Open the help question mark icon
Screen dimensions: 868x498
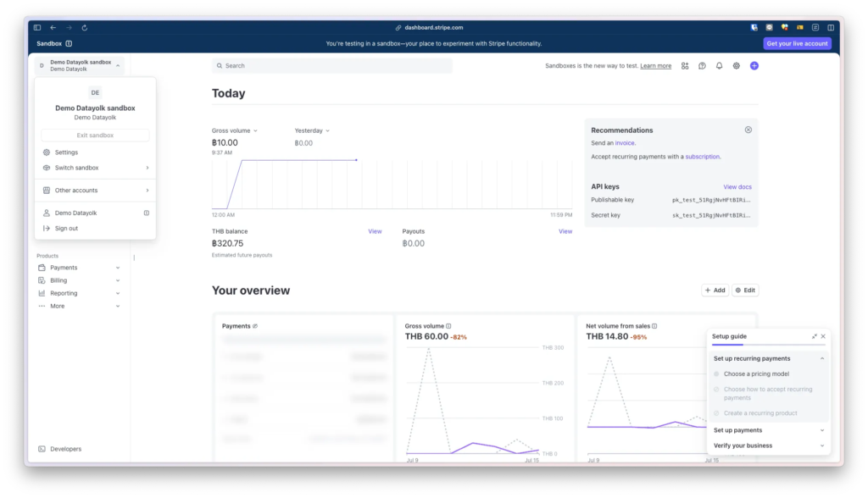coord(702,66)
